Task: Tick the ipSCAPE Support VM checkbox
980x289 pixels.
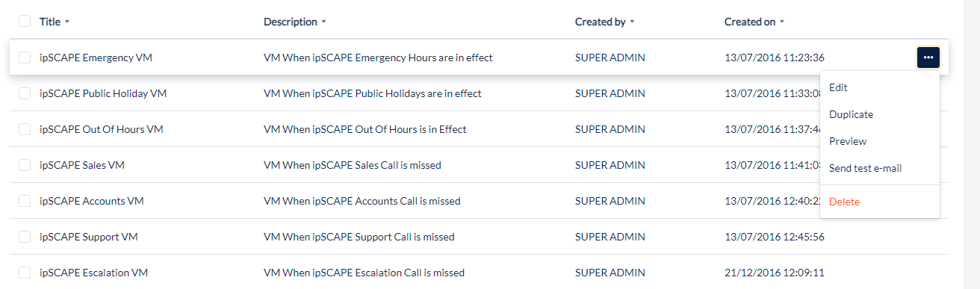Action: [25, 237]
